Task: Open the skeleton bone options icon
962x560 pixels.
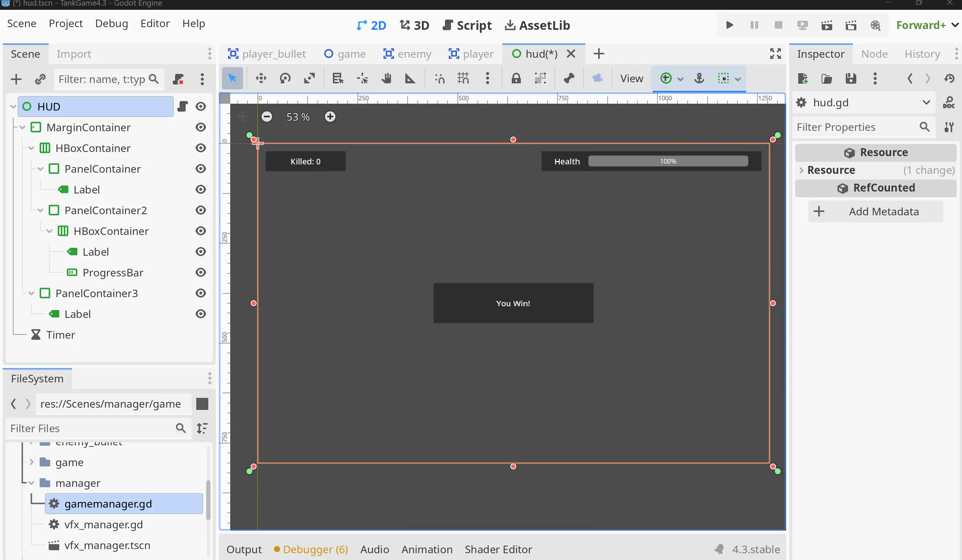Action: click(569, 78)
